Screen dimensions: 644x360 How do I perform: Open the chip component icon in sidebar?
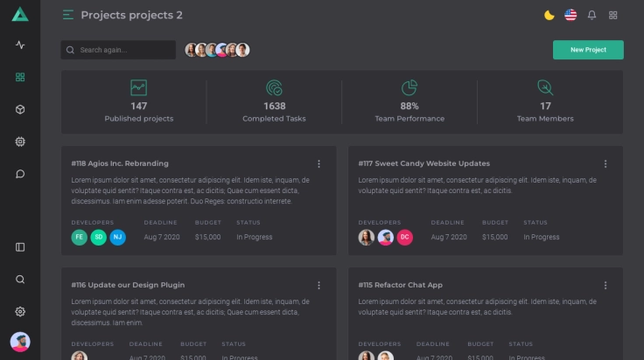coord(20,142)
